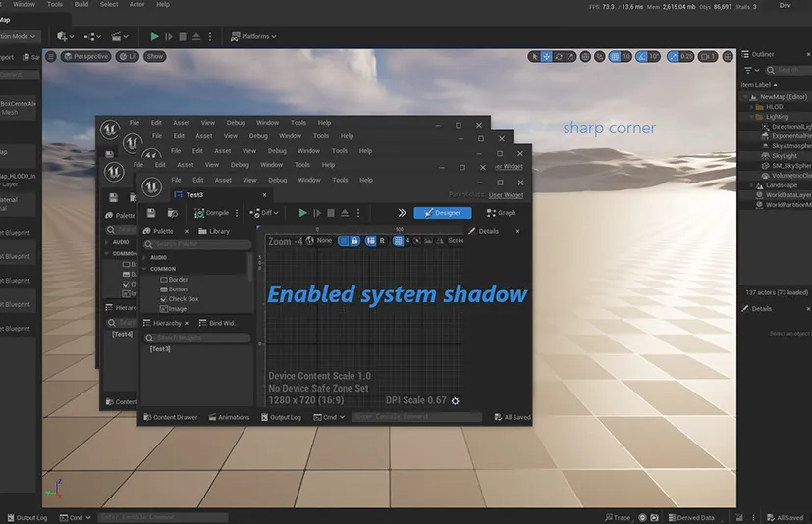Select the viewport scale tool
This screenshot has width=812, height=524.
[x=570, y=57]
